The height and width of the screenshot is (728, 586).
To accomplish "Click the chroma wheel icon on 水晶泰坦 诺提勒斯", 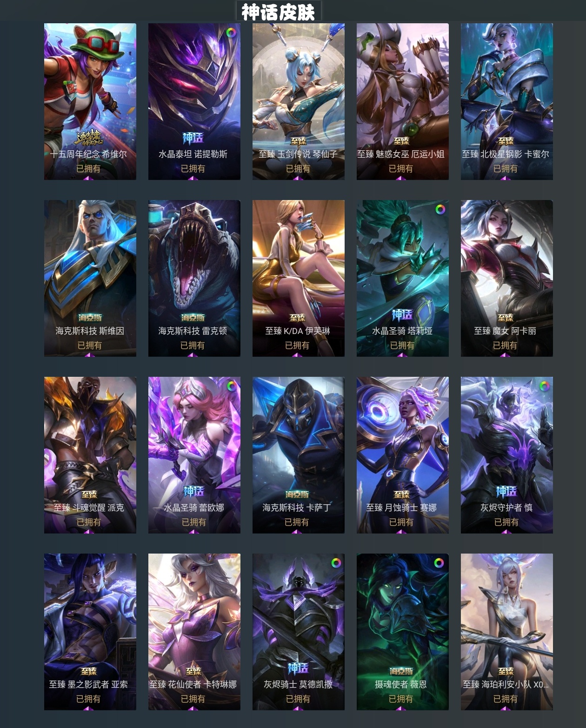I will pos(231,33).
